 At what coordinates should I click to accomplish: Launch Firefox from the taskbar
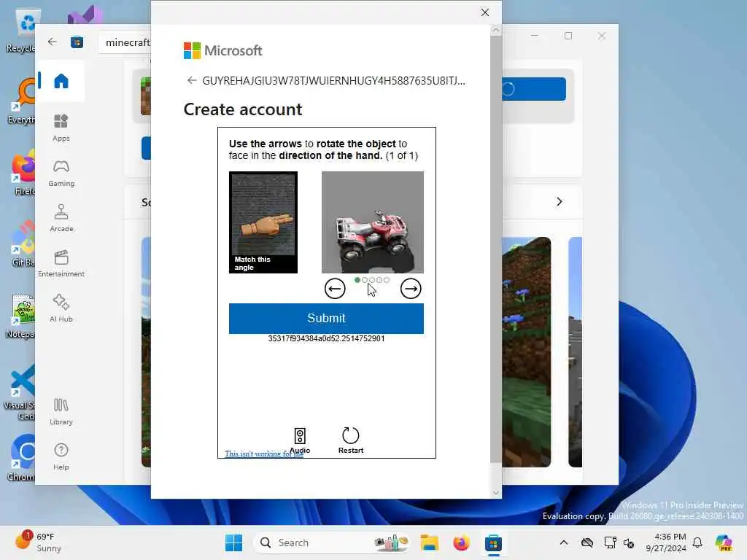[461, 542]
